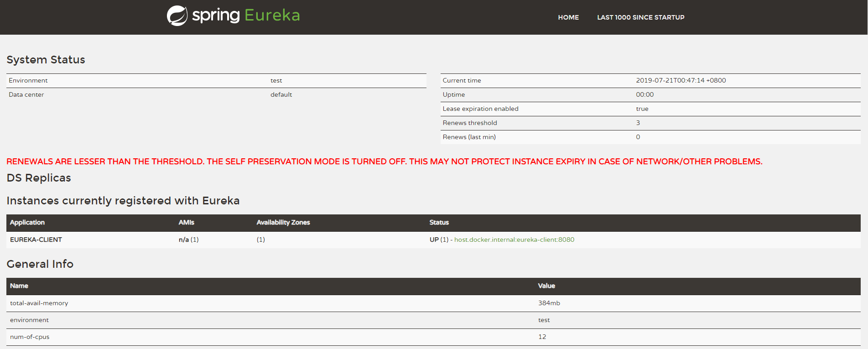This screenshot has height=349, width=868.
Task: Select the AMIs cell 'n/a (1)'
Action: [x=189, y=240]
